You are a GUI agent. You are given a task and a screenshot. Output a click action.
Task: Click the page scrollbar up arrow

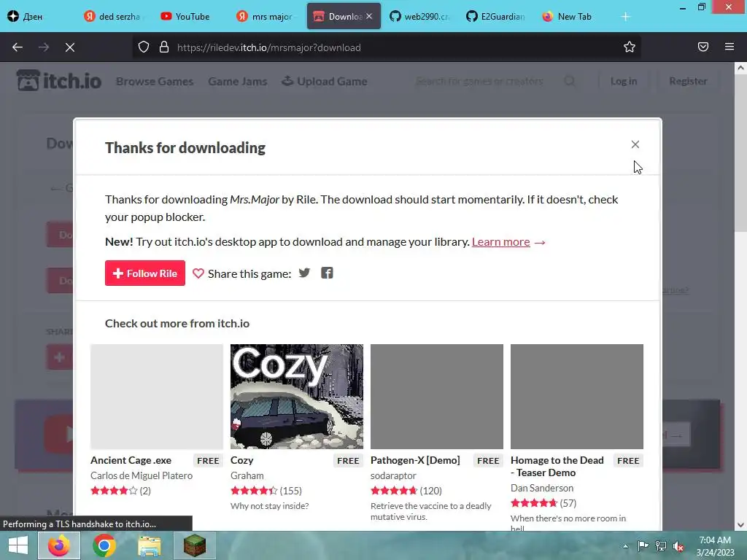click(740, 68)
